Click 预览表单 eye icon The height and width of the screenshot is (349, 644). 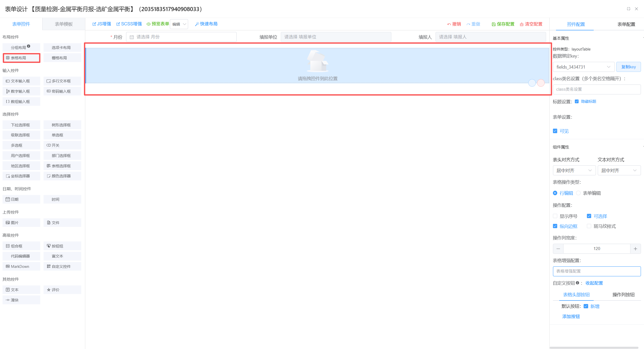pyautogui.click(x=148, y=24)
